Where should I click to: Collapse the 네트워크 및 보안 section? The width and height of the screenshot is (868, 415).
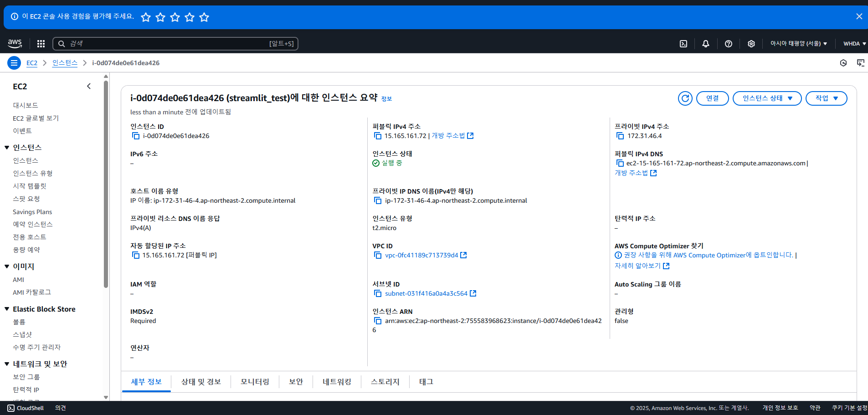pyautogui.click(x=7, y=364)
